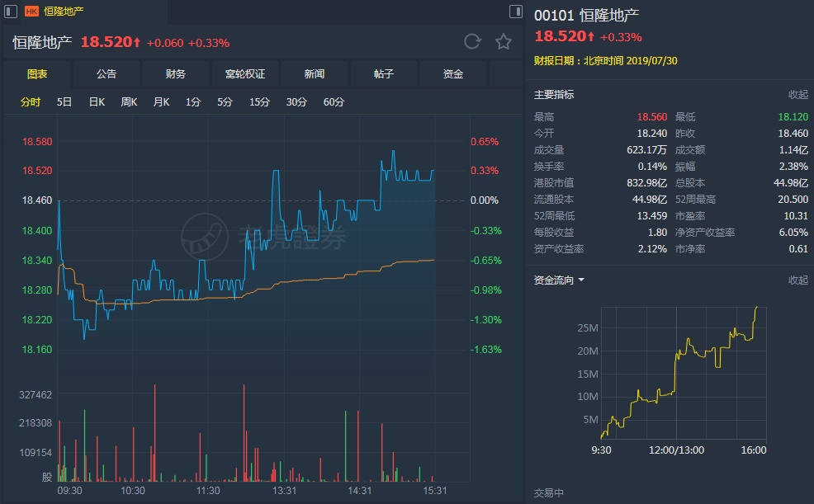Toggle the right panel layout icon

tap(515, 11)
